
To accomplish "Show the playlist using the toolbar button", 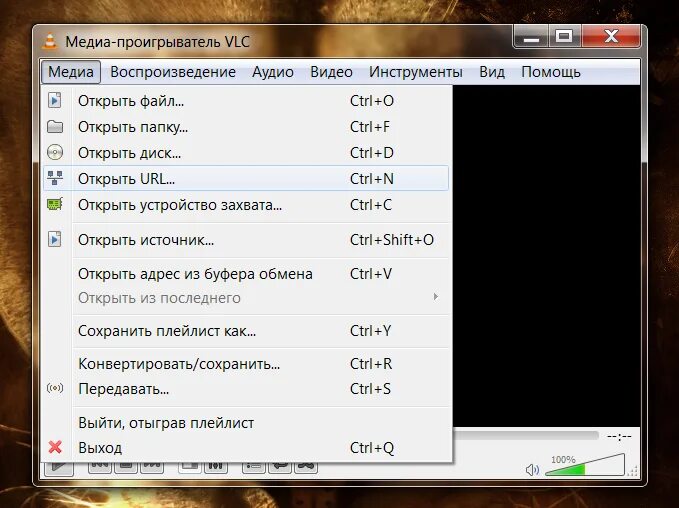I will pyautogui.click(x=253, y=467).
